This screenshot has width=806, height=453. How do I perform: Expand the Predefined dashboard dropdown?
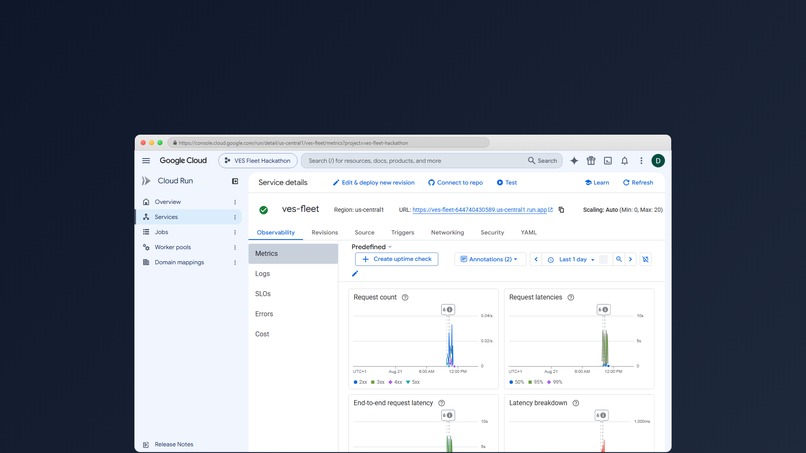click(x=372, y=247)
